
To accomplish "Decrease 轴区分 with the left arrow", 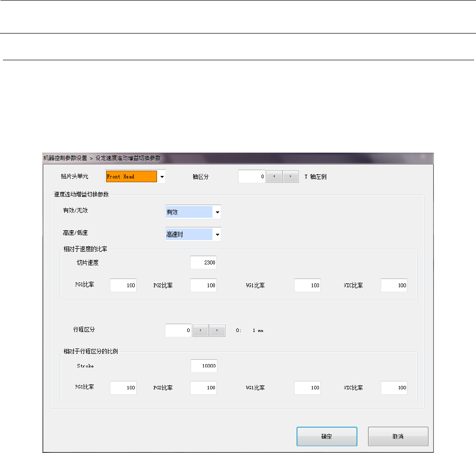I will (x=274, y=176).
